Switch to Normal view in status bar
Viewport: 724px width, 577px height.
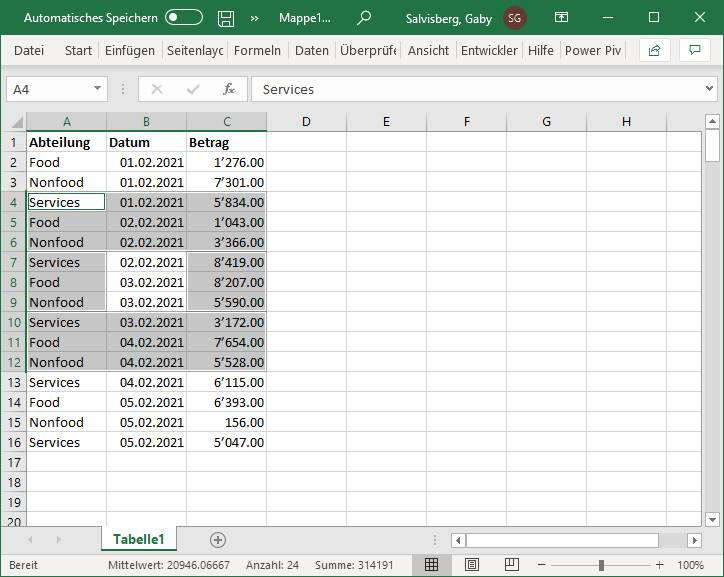(431, 565)
